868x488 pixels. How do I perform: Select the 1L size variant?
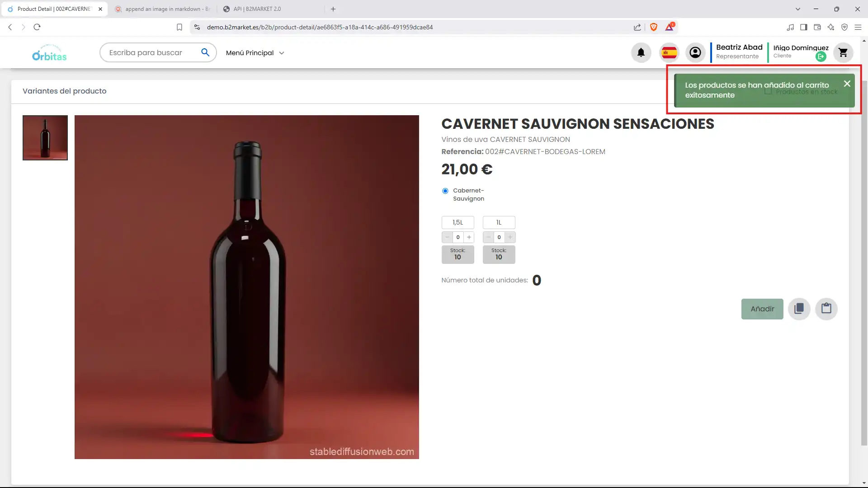[499, 222]
